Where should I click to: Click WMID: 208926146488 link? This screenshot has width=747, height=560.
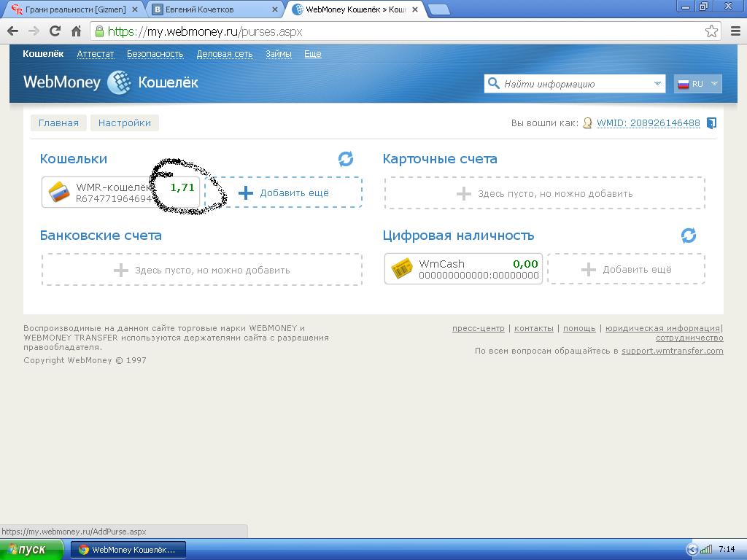point(648,122)
